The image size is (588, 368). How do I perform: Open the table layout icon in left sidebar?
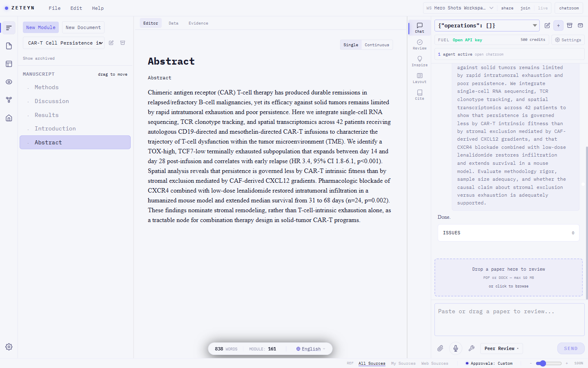pos(9,64)
